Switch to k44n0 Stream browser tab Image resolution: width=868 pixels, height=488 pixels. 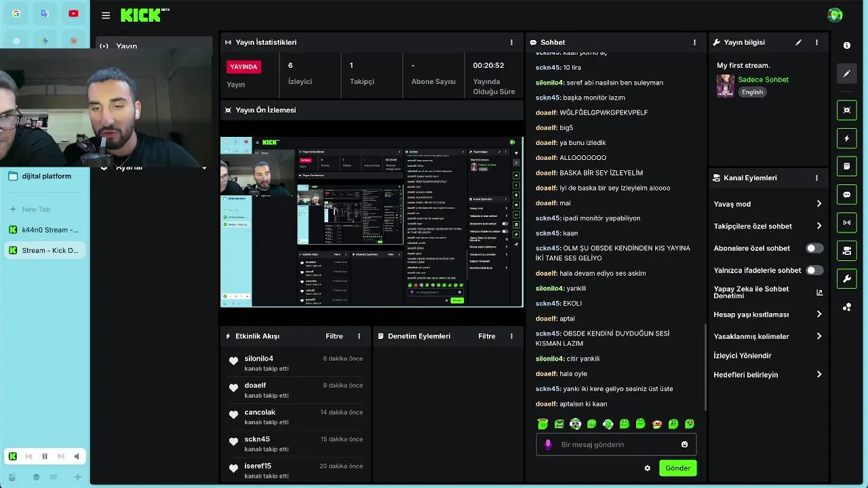pyautogui.click(x=45, y=230)
